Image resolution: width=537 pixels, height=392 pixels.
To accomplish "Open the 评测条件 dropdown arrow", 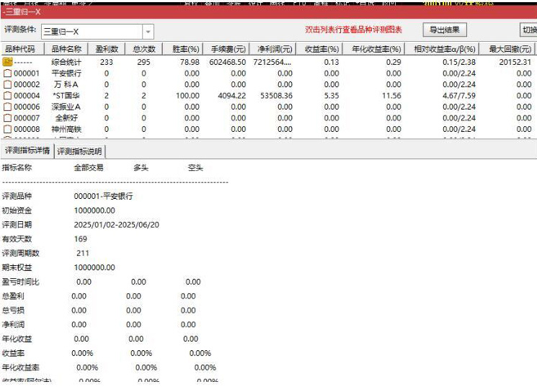I will pyautogui.click(x=148, y=32).
